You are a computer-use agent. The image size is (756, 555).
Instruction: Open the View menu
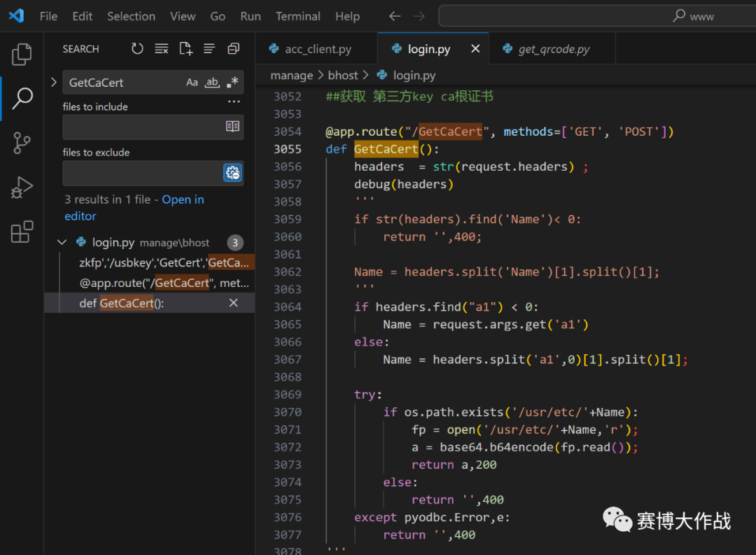pos(183,16)
